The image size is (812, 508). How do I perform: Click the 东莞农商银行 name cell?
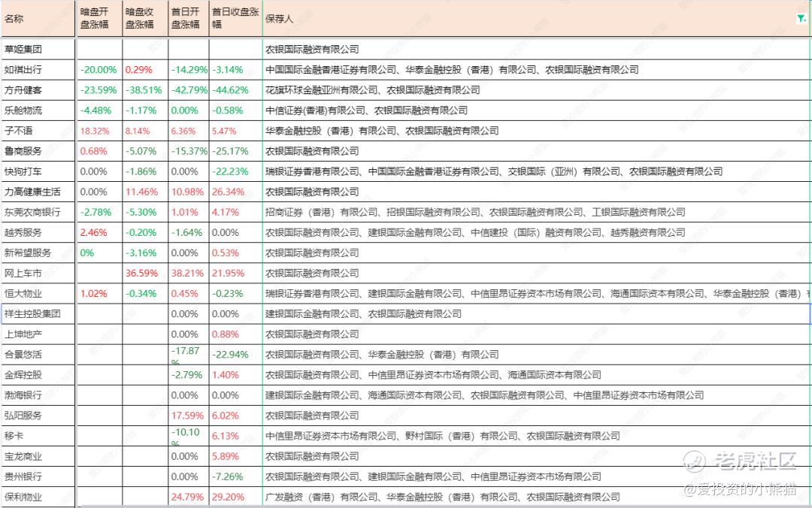(x=38, y=213)
